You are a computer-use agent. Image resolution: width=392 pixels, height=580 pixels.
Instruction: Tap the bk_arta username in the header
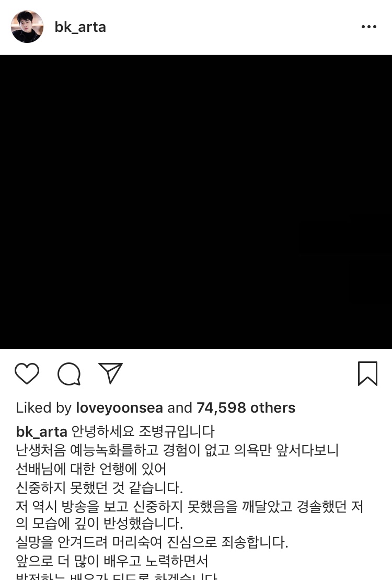(80, 27)
